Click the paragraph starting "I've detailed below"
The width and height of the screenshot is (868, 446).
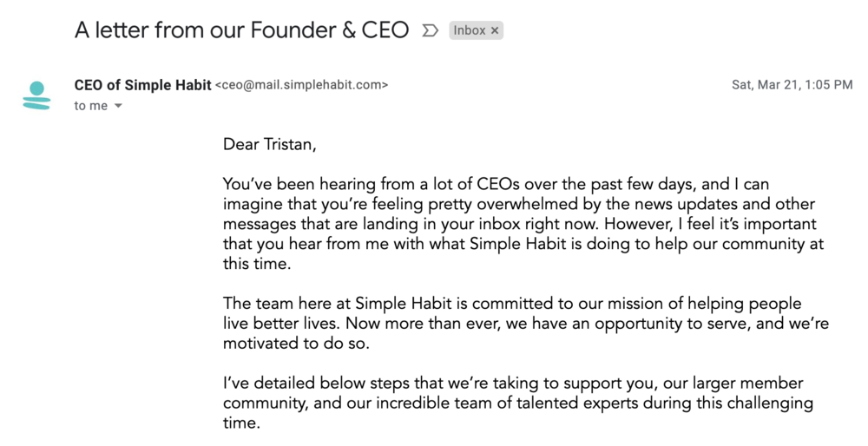click(518, 403)
